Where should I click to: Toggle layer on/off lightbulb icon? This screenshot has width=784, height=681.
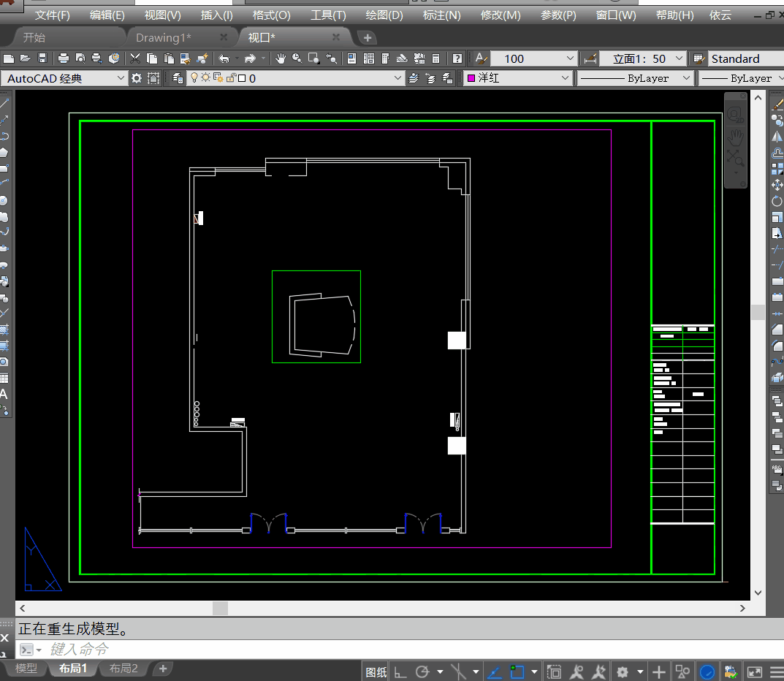194,78
